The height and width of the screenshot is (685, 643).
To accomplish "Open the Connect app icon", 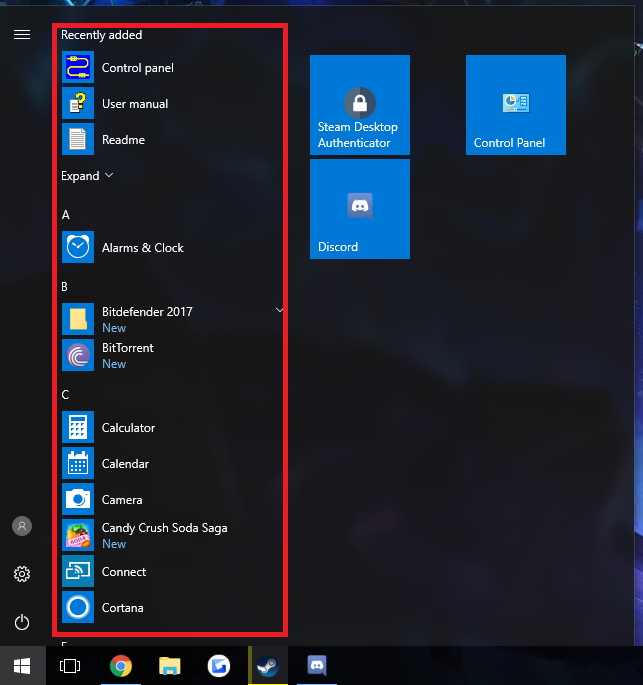I will click(78, 571).
